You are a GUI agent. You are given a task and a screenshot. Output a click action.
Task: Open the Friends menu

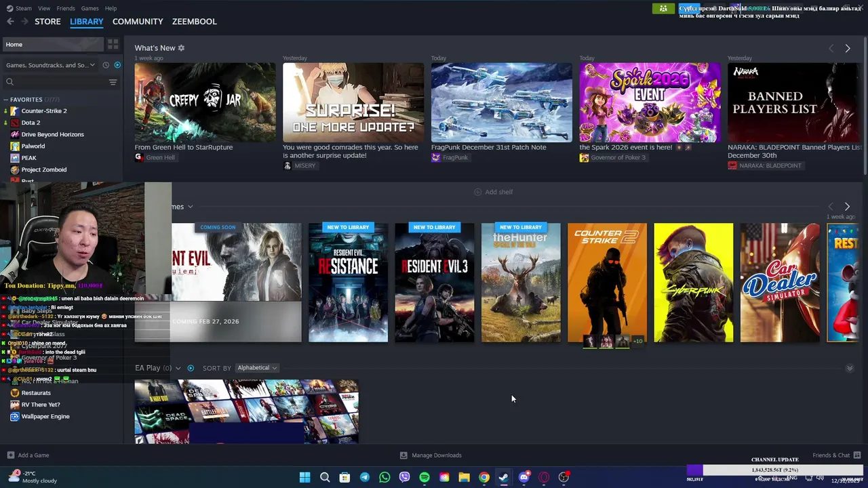point(66,8)
